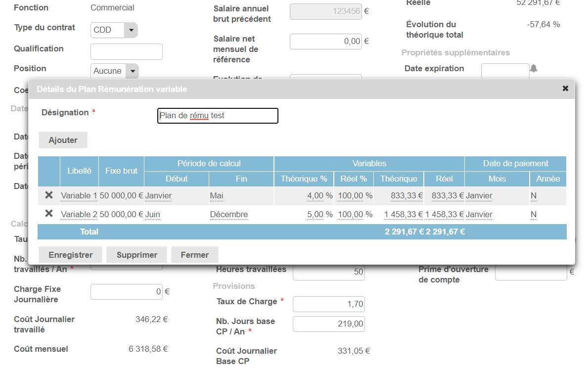Change Variable 2 end month Décembre

point(229,215)
